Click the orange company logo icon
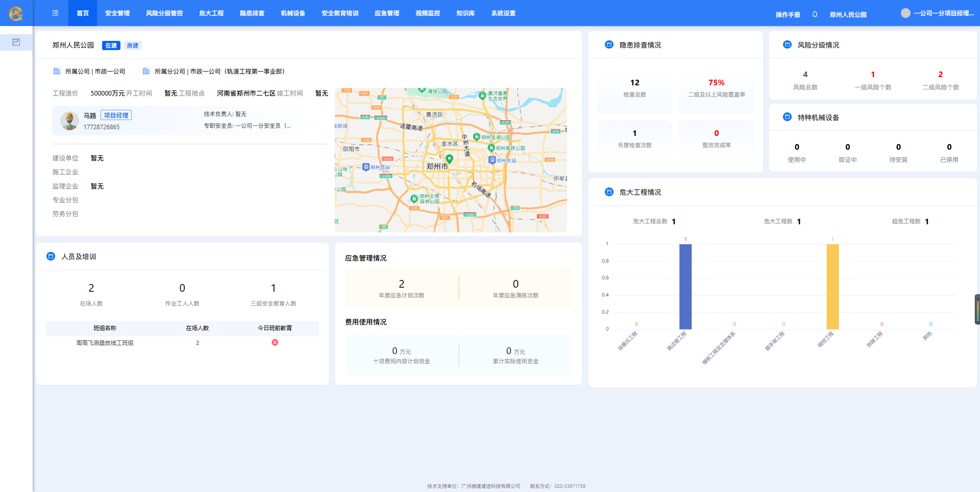Screen dimensions: 980x492 pyautogui.click(x=16, y=13)
